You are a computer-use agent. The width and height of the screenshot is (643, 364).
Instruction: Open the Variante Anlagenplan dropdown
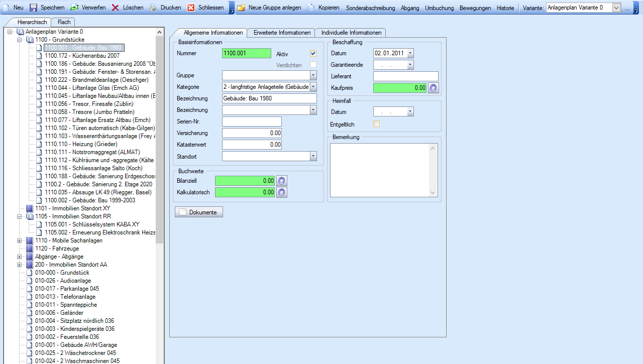[x=616, y=8]
